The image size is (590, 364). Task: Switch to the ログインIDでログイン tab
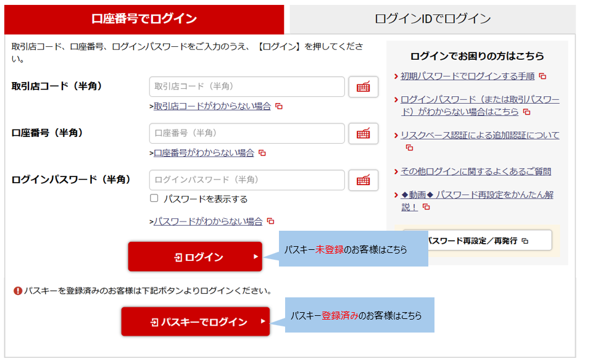pyautogui.click(x=433, y=19)
